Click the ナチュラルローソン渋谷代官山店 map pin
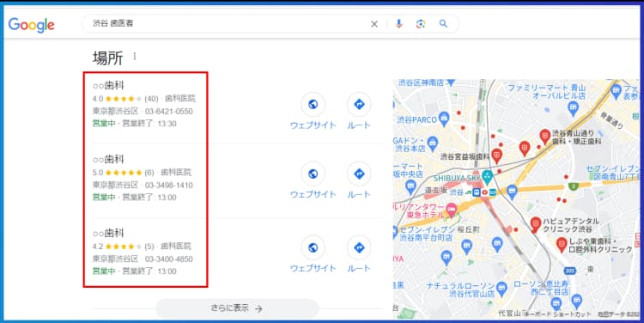 (501, 289)
